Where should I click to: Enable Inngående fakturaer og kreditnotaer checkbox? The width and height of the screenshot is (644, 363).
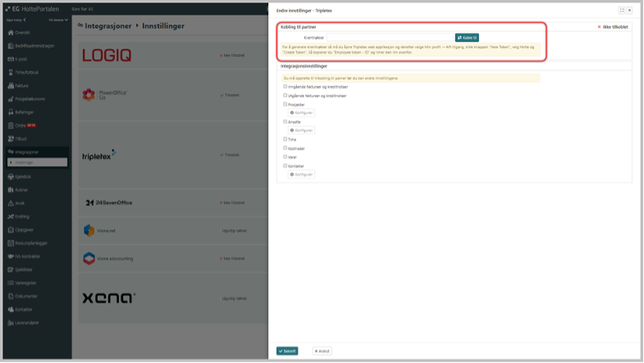285,87
